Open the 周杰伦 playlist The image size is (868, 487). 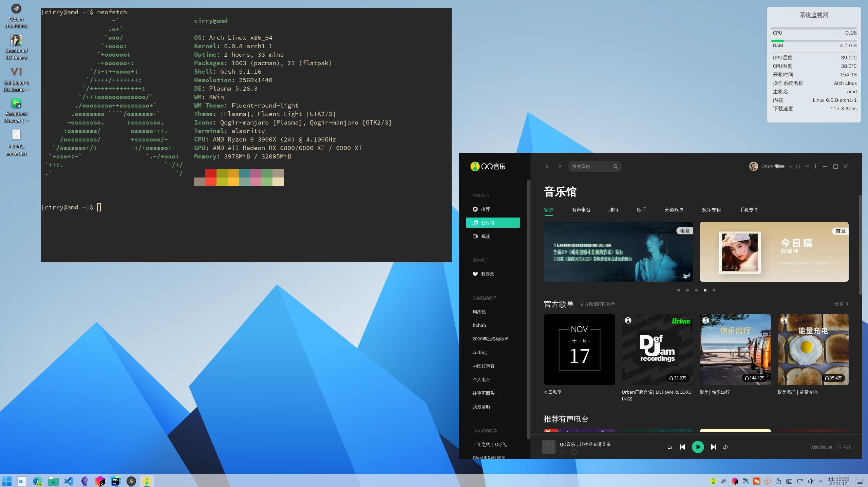tap(479, 312)
